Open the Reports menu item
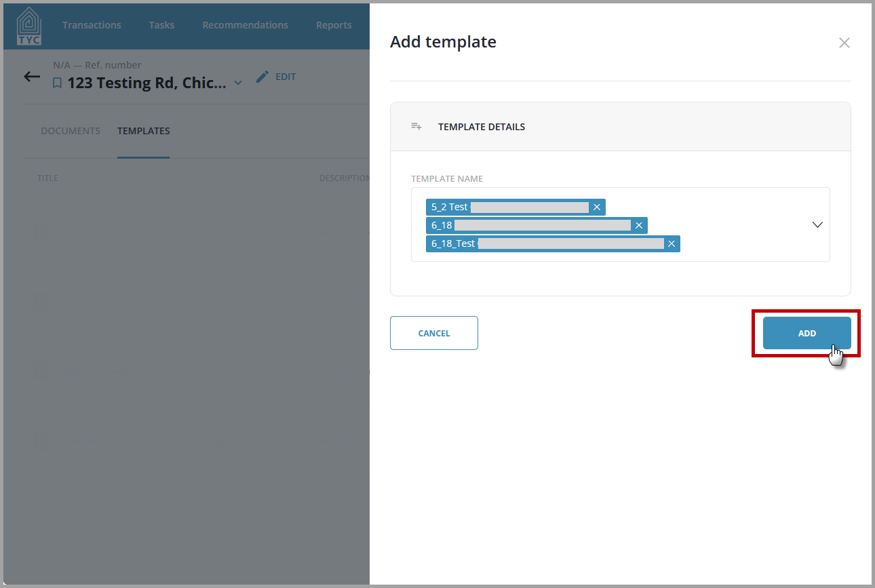The width and height of the screenshot is (875, 588). point(334,25)
